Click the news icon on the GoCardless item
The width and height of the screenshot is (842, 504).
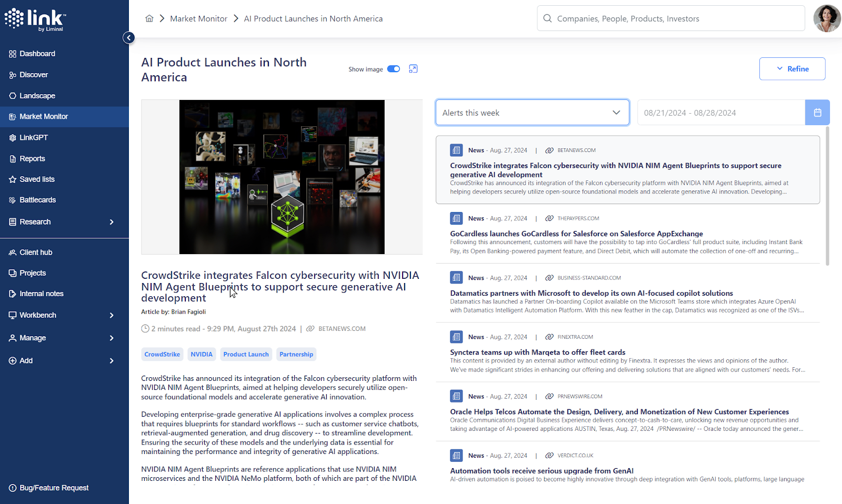coord(456,218)
